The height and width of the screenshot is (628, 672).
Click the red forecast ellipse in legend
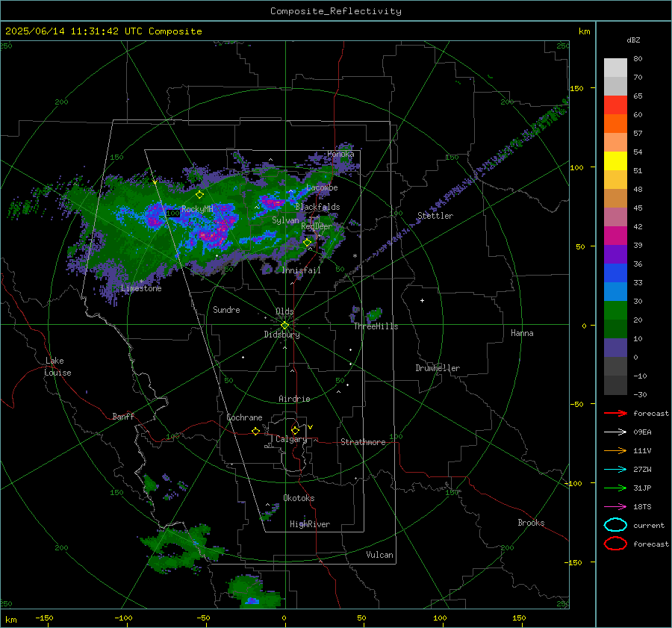[615, 544]
